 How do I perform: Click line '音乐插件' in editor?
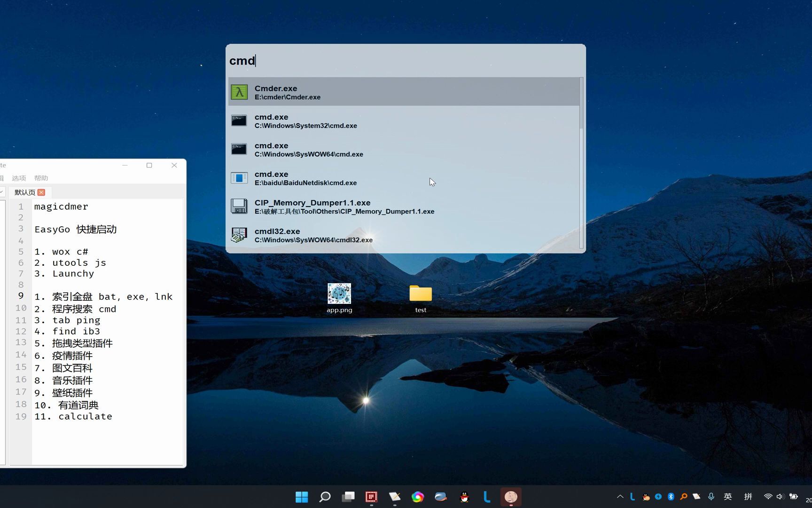tap(63, 380)
